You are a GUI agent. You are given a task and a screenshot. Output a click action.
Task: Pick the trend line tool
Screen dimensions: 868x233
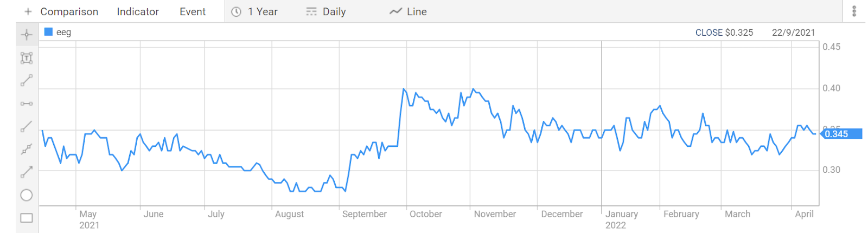tap(27, 126)
